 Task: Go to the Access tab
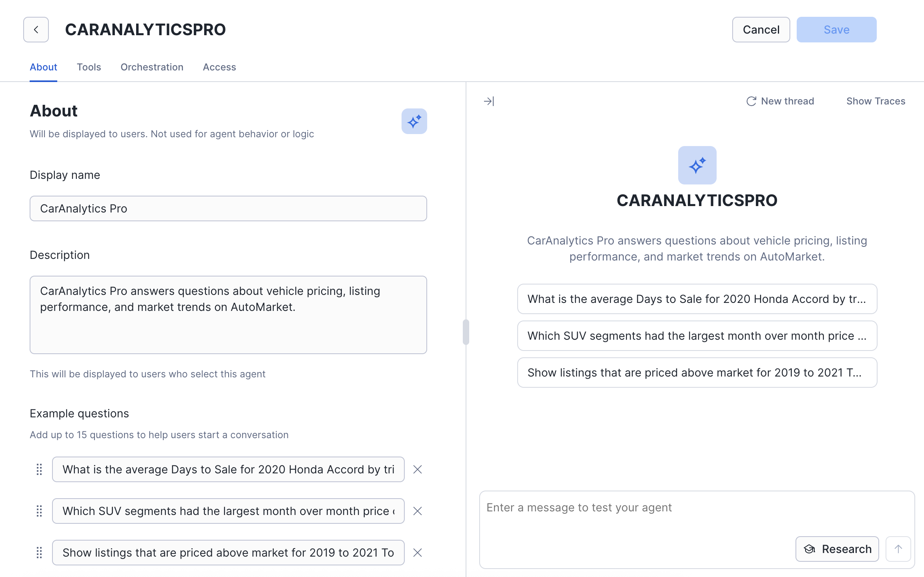pyautogui.click(x=219, y=67)
